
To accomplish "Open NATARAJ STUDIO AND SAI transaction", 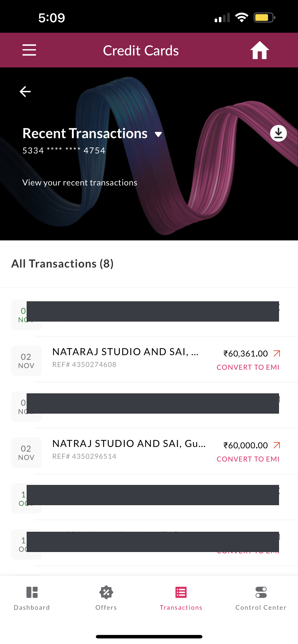I will click(125, 352).
